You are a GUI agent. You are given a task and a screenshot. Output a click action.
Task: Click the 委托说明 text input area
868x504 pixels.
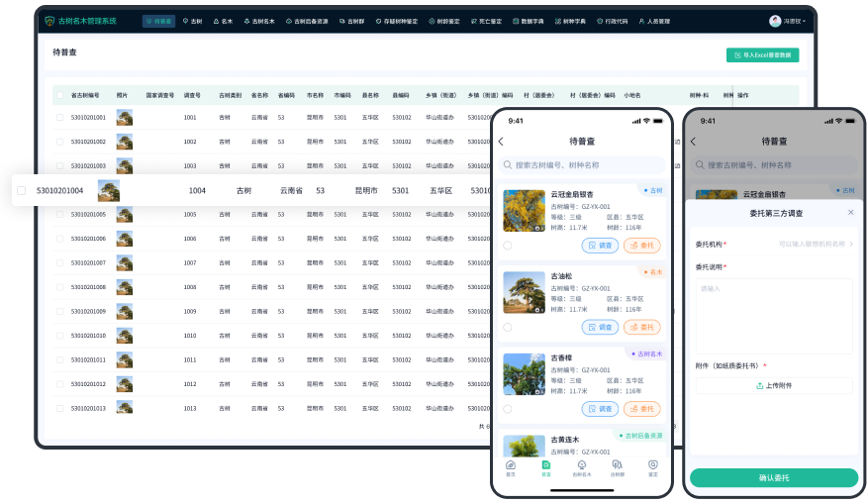773,315
